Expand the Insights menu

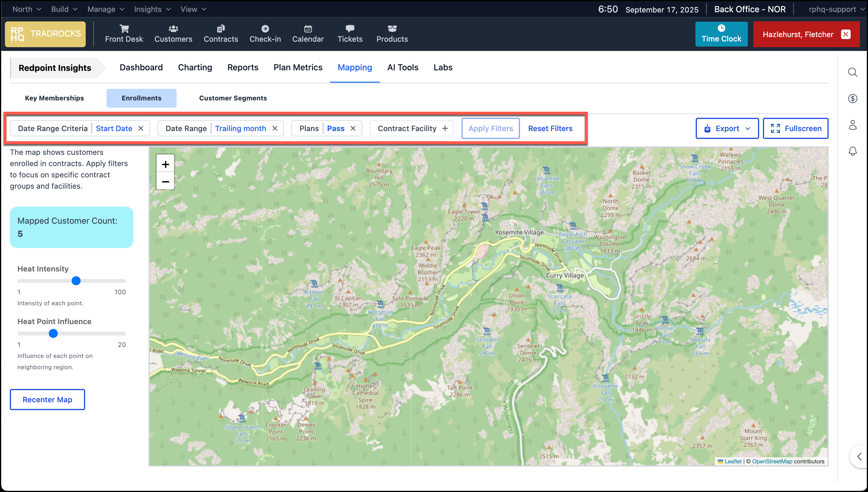(x=151, y=9)
